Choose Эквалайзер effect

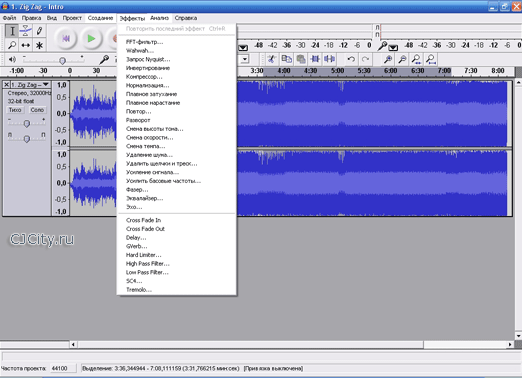point(177,198)
